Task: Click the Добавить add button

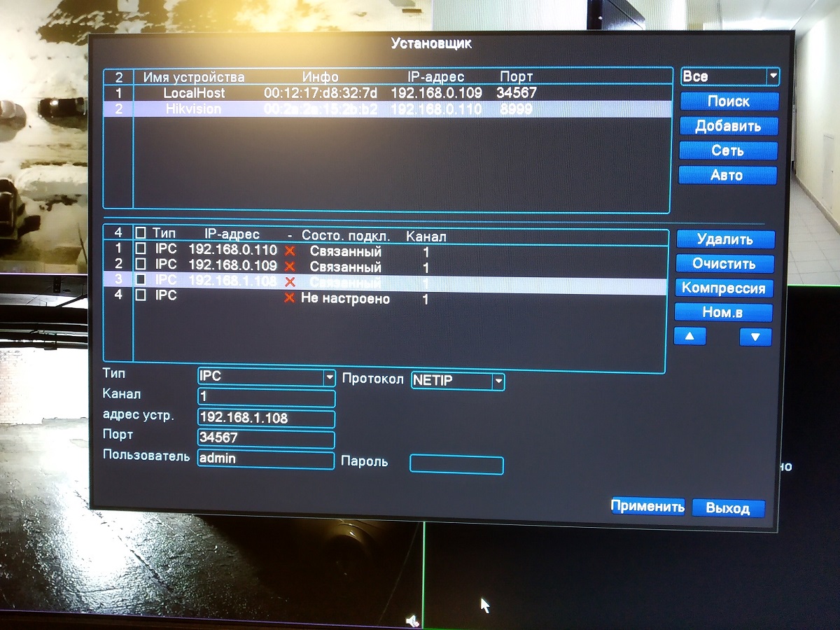Action: click(728, 126)
